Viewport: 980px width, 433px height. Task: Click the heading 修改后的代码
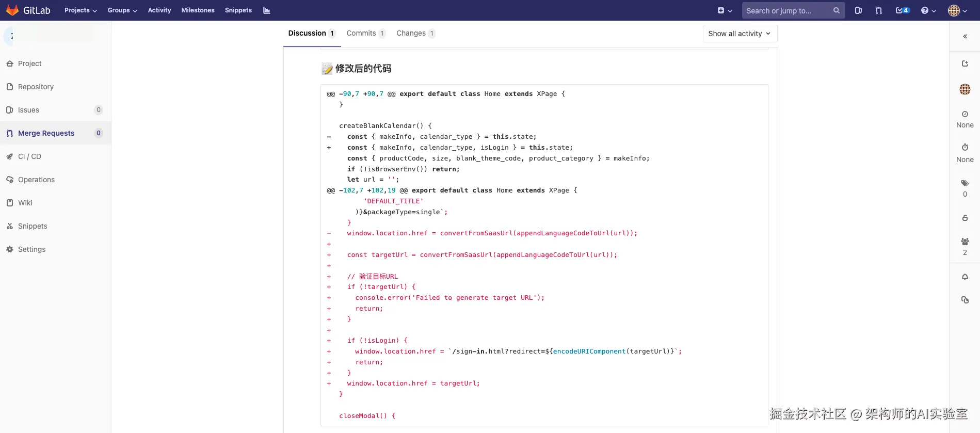(363, 69)
